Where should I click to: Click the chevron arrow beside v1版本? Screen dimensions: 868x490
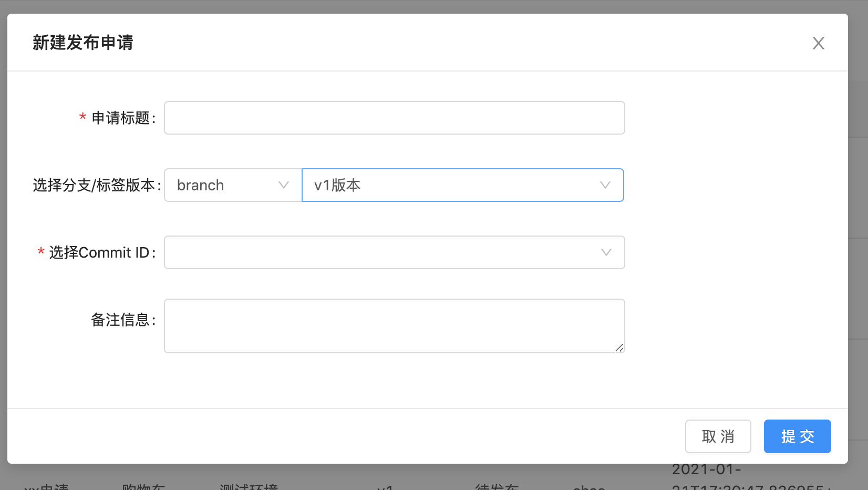[605, 185]
